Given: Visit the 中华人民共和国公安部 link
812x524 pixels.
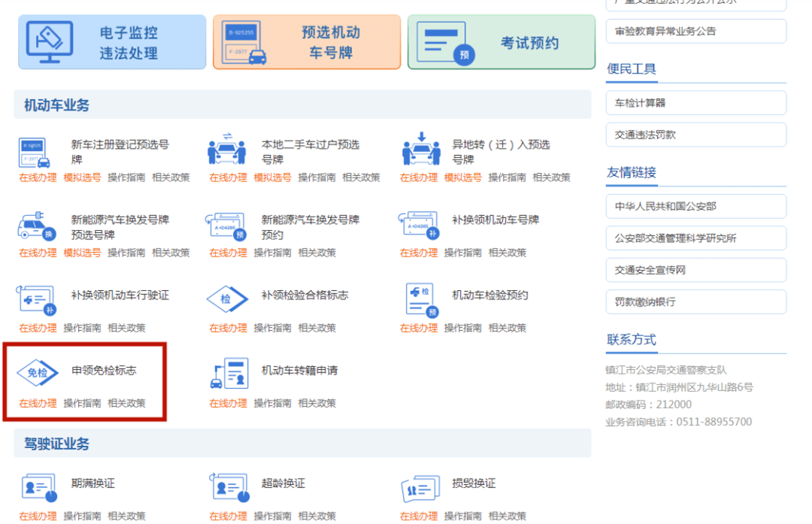Looking at the screenshot, I should [x=696, y=207].
